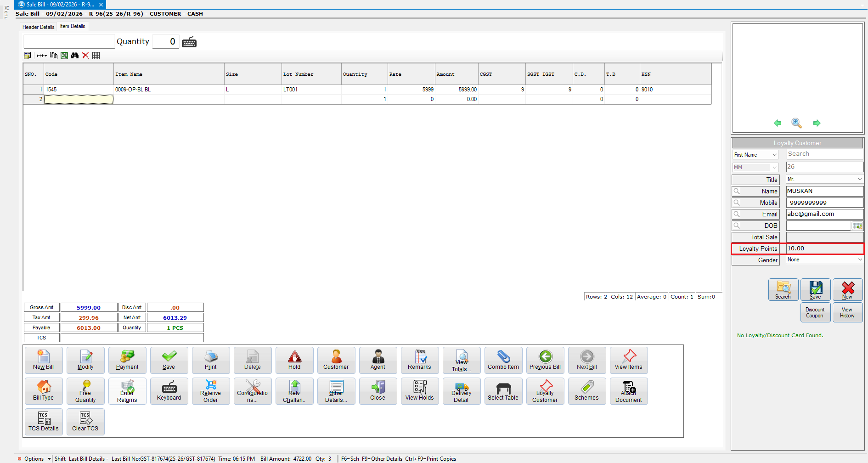The width and height of the screenshot is (868, 463).
Task: Show next item image with right arrow
Action: click(x=817, y=123)
